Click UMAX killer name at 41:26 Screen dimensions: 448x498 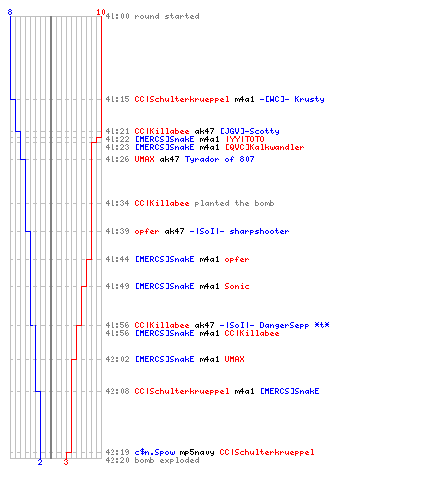(x=144, y=159)
